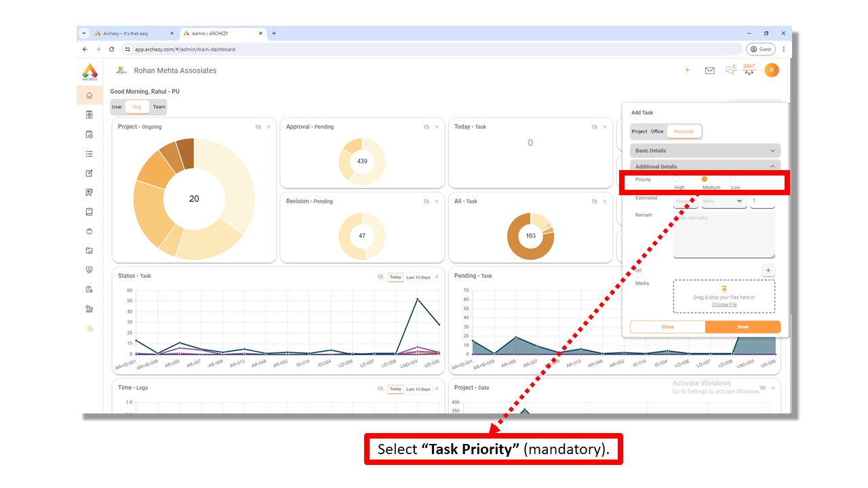Open a new browser tab with plus
The image size is (868, 488).
[274, 33]
